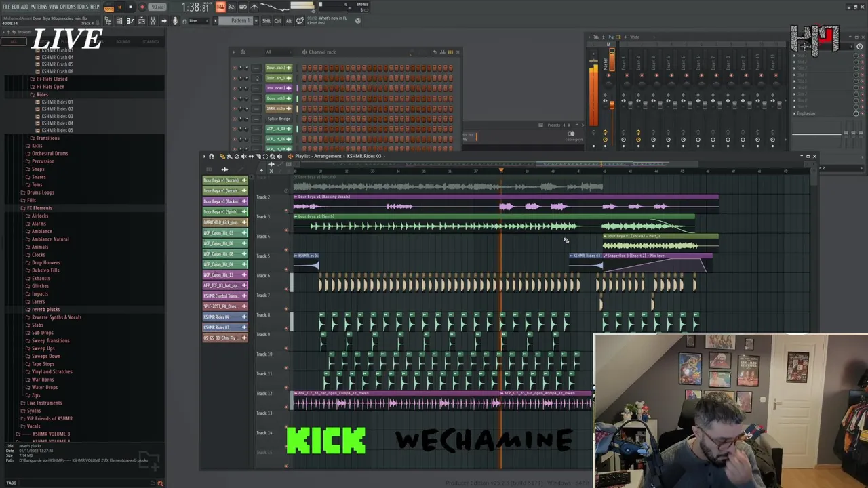Toggle the Playlist snap magnet icon
Image resolution: width=868 pixels, height=488 pixels.
click(211, 156)
